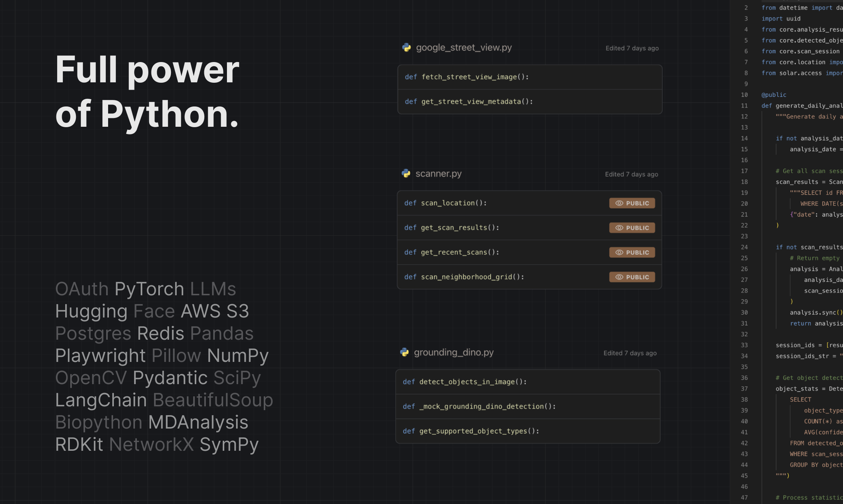Open the google_street_view.py file title
The height and width of the screenshot is (504, 843).
[x=464, y=47]
